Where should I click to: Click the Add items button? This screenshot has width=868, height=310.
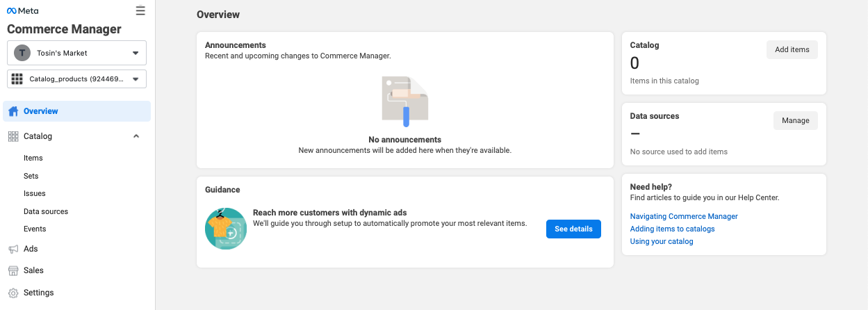pyautogui.click(x=792, y=49)
